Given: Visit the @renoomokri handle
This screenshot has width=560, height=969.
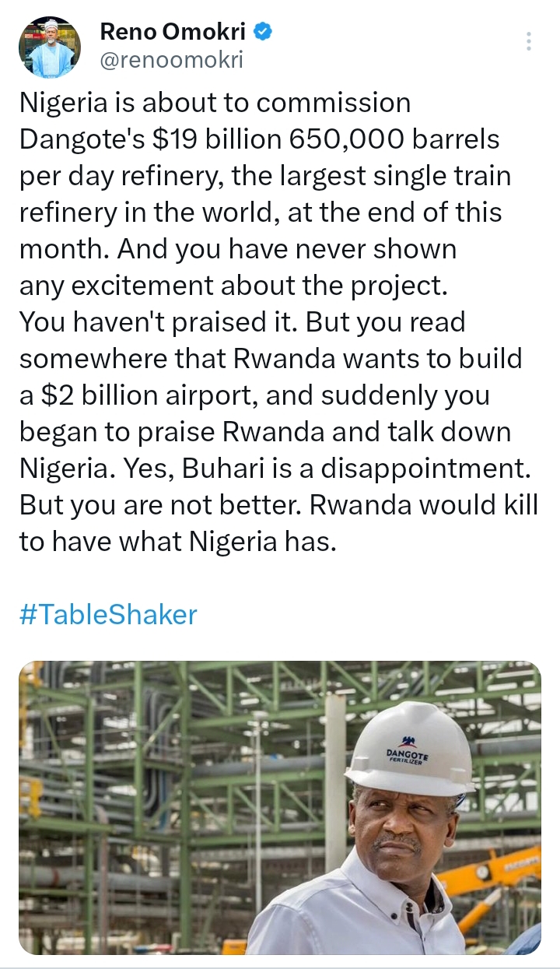Looking at the screenshot, I should (x=172, y=60).
